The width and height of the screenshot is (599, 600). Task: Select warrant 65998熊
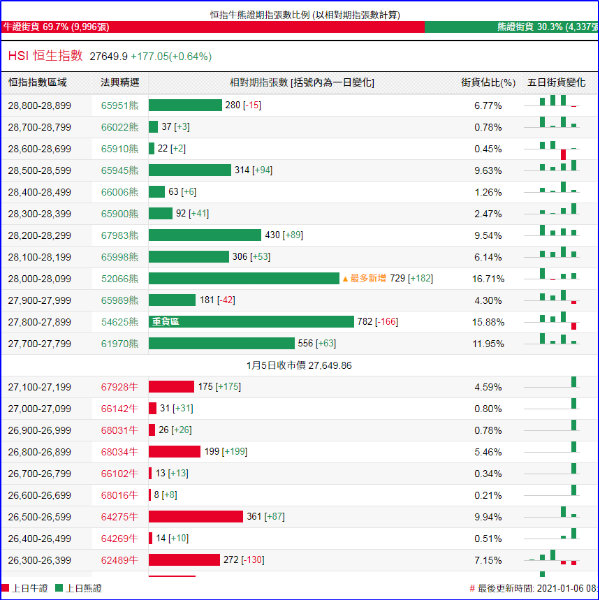119,257
